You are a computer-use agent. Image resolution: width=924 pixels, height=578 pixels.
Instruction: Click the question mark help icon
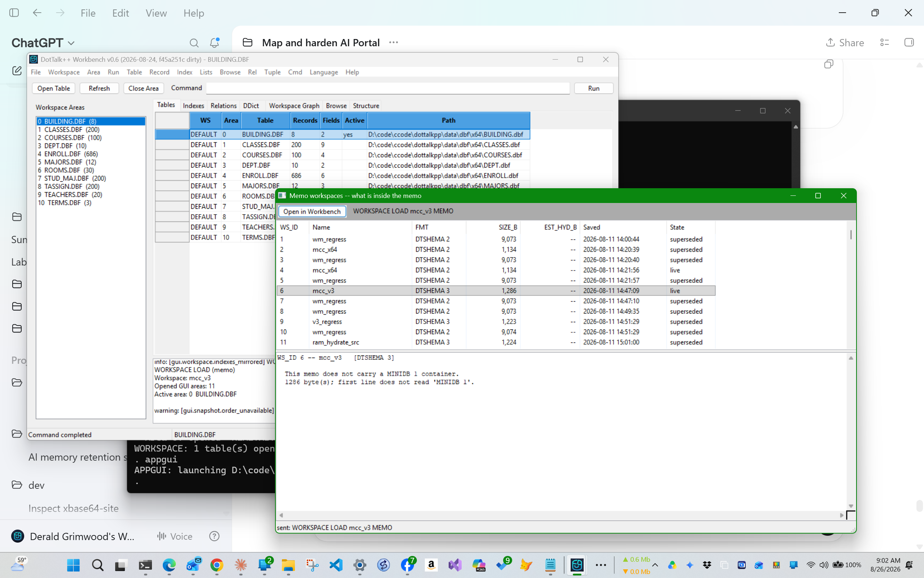(215, 536)
